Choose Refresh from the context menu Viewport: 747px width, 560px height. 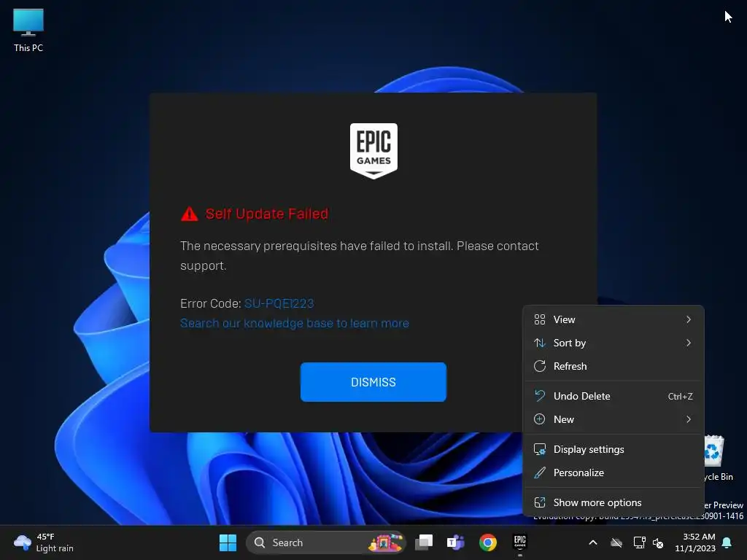[613, 366]
